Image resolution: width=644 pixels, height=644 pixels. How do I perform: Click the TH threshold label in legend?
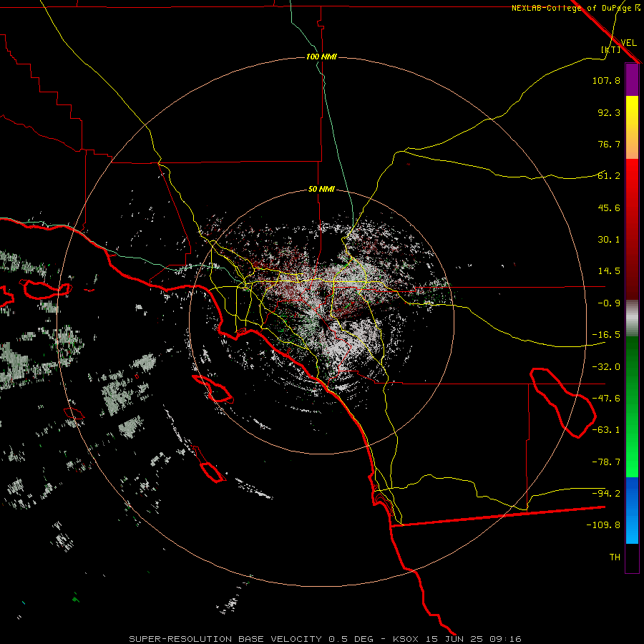pos(615,557)
